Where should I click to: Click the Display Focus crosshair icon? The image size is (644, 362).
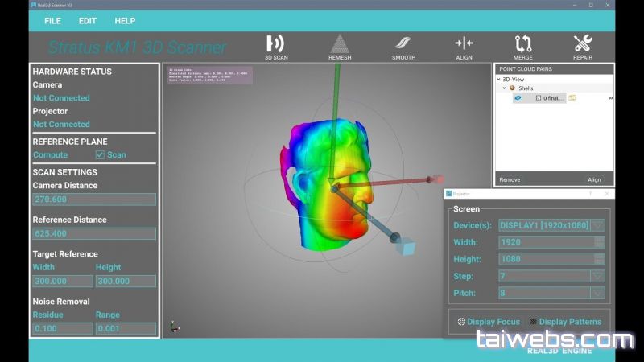462,322
